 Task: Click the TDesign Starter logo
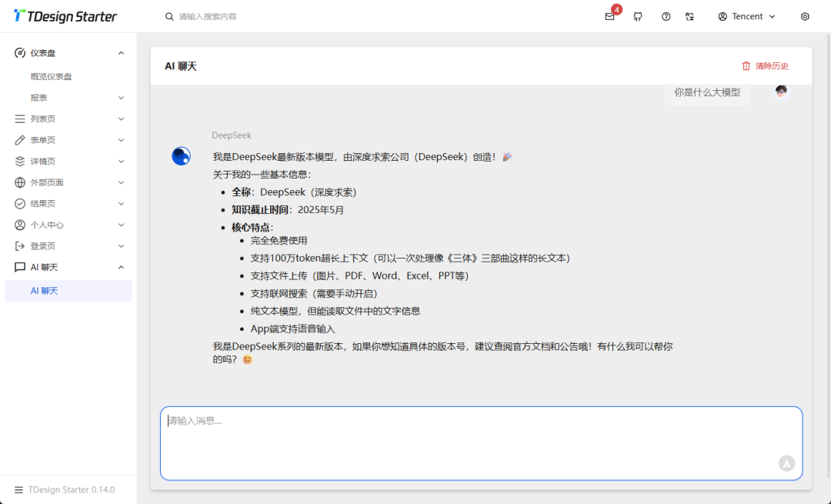[65, 16]
